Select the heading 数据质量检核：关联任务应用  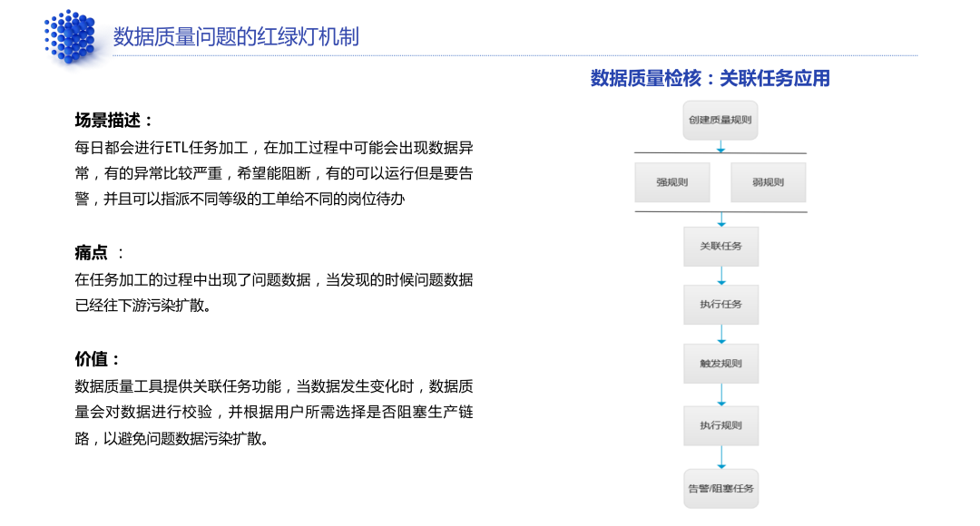click(x=710, y=79)
